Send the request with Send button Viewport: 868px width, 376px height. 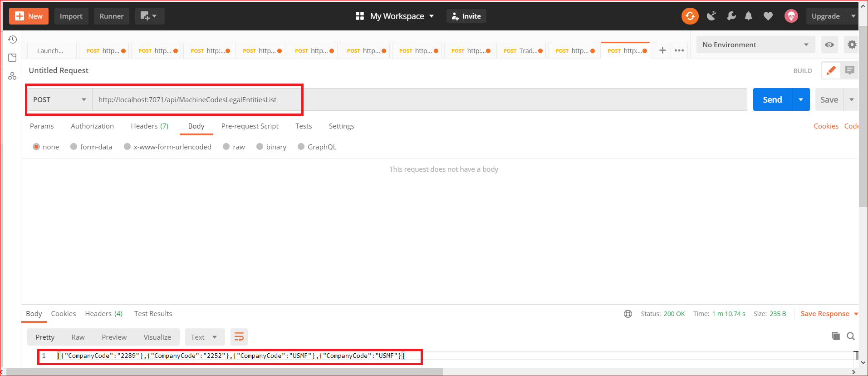[x=772, y=99]
